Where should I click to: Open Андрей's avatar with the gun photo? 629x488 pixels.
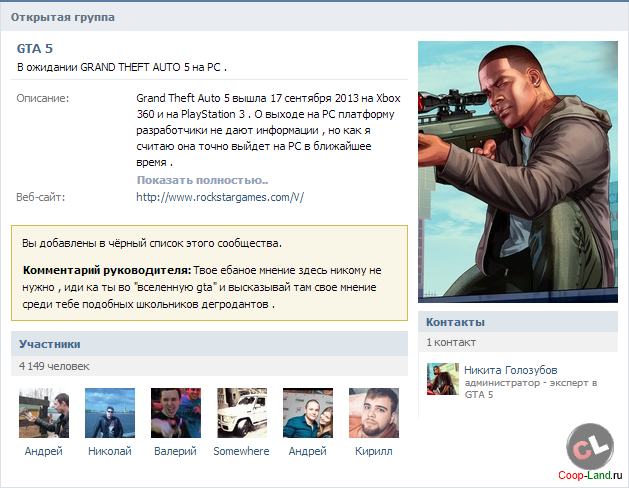coord(44,413)
